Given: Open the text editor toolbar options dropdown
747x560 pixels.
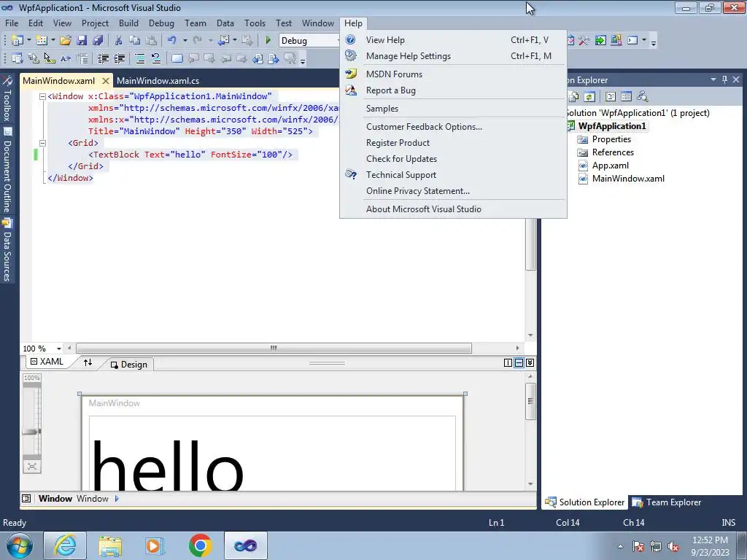Looking at the screenshot, I should pyautogui.click(x=303, y=60).
